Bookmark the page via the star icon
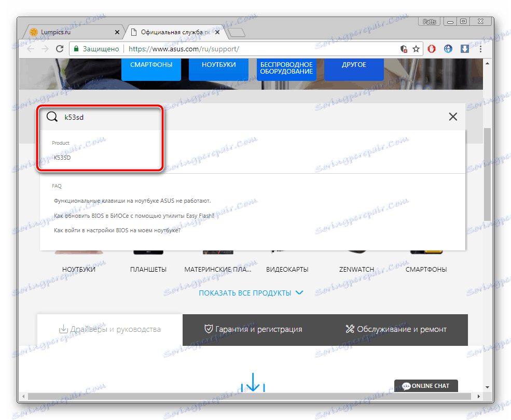This screenshot has width=511, height=420. click(x=416, y=48)
